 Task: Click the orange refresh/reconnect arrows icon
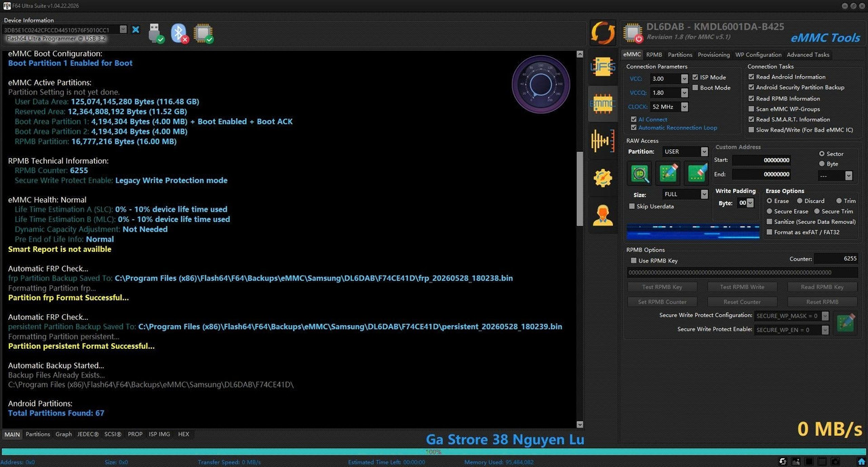[x=602, y=33]
